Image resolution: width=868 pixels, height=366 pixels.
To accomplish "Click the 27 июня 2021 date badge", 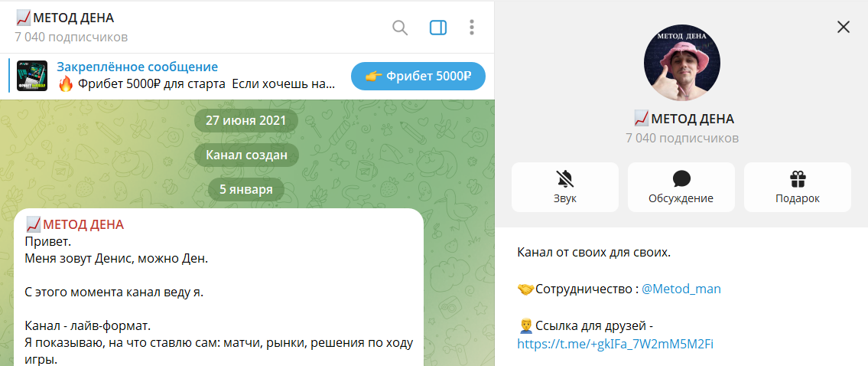I will 245,121.
